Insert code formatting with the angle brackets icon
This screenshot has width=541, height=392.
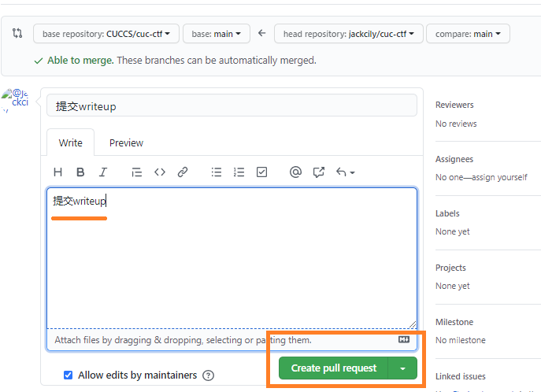pos(160,172)
